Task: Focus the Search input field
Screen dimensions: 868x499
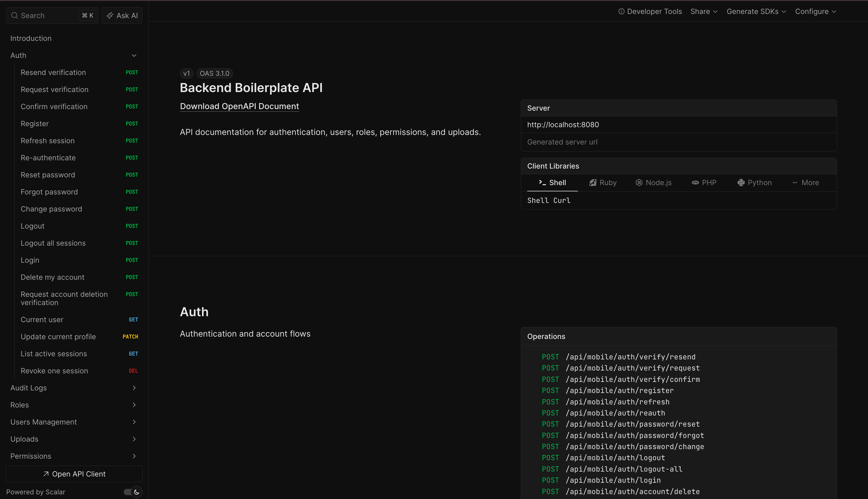Action: [48, 16]
